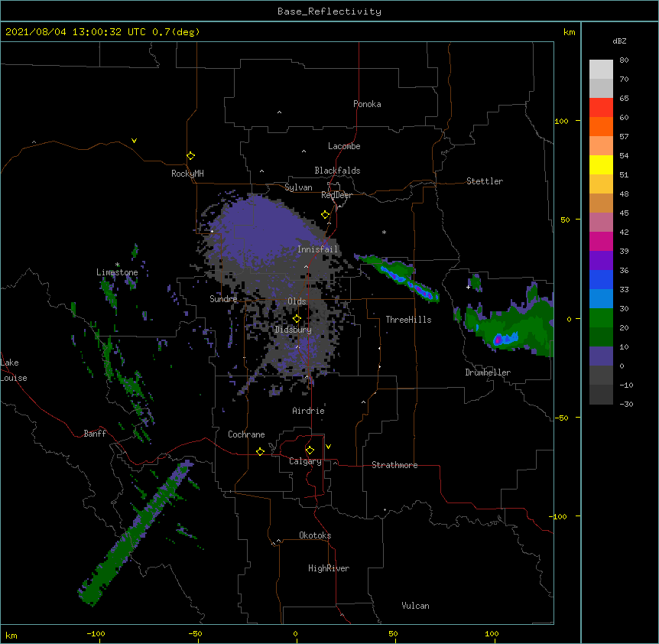Click the Banff label

coord(95,434)
